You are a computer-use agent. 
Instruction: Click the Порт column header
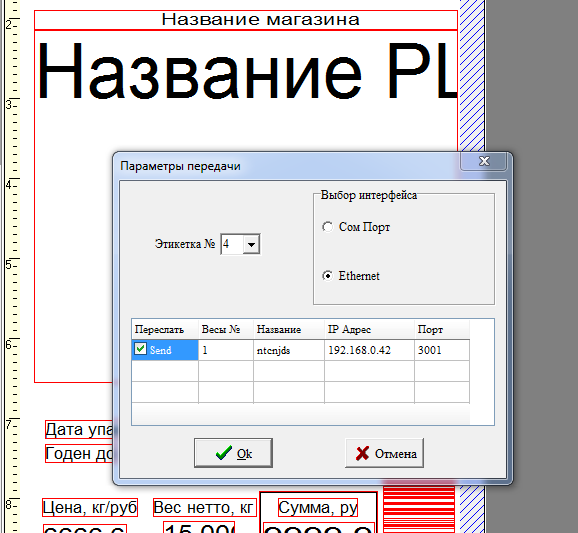point(442,330)
